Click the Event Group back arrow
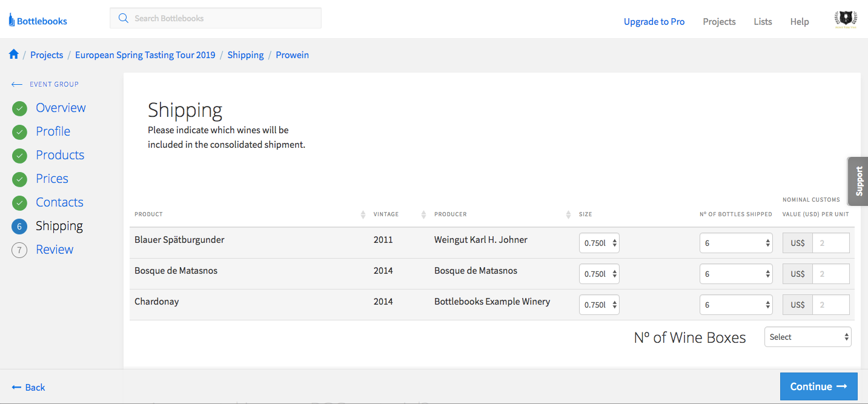 (17, 84)
